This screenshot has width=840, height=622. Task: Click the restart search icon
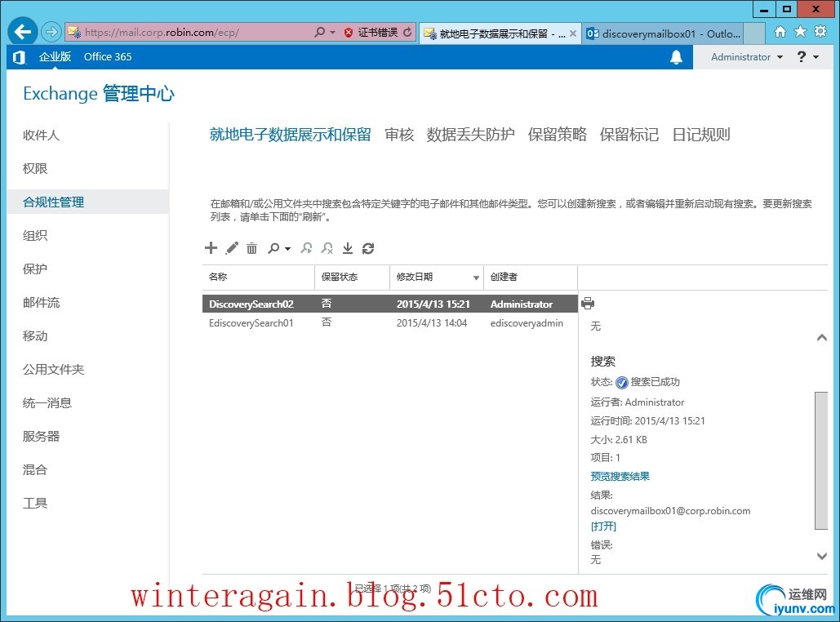point(306,248)
